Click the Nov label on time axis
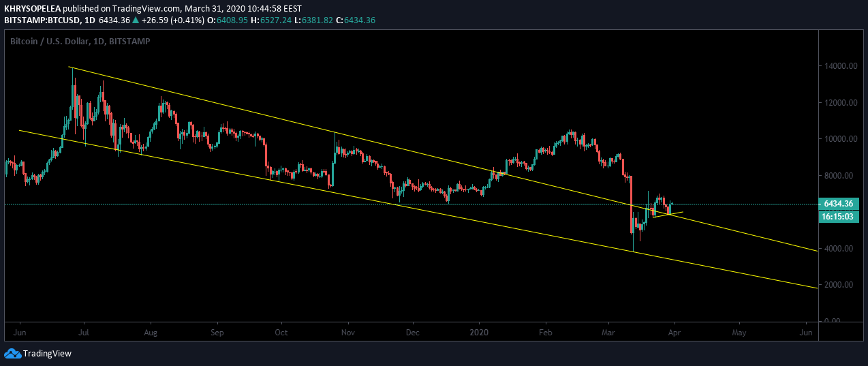This screenshot has height=366, width=868. coord(348,333)
